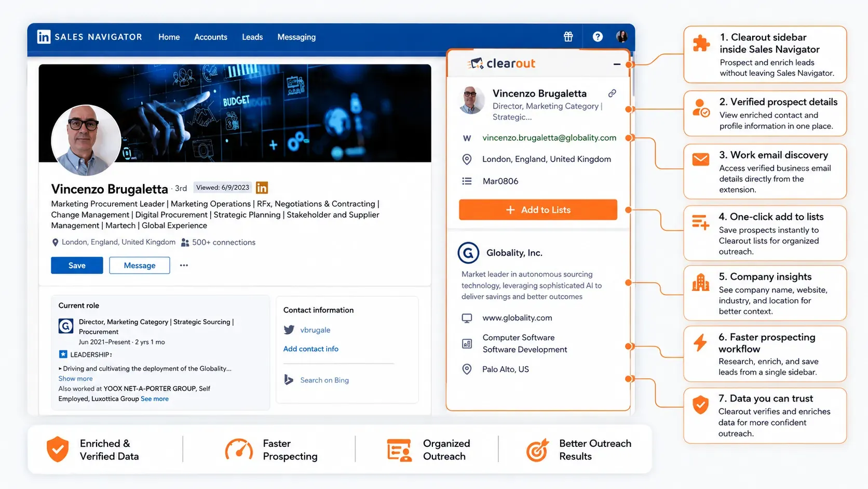Click the Bing logo icon
This screenshot has height=489, width=868.
click(289, 380)
